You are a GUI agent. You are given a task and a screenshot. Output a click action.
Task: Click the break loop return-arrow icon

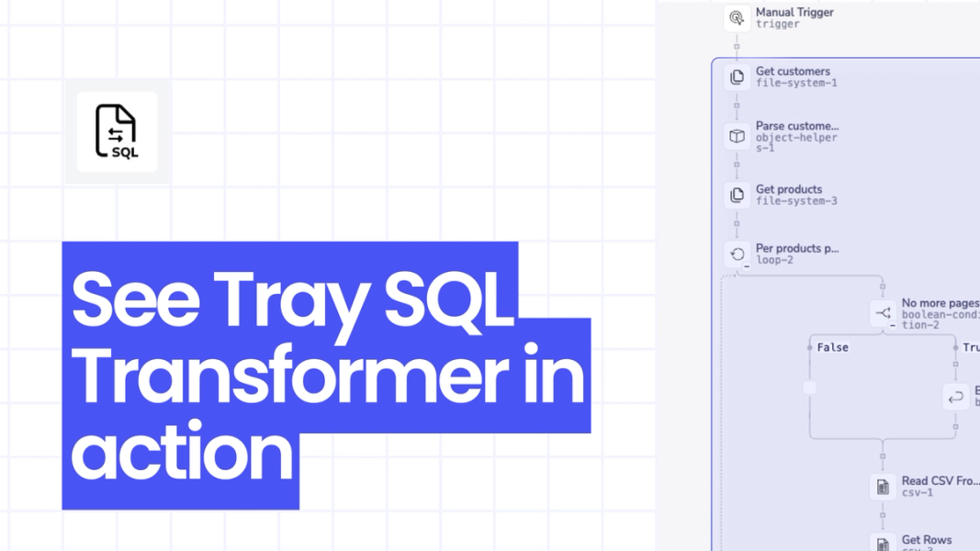click(x=955, y=398)
